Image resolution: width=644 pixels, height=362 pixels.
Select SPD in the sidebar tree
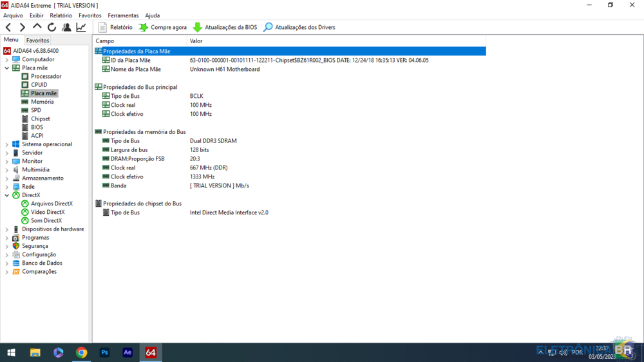(x=35, y=110)
